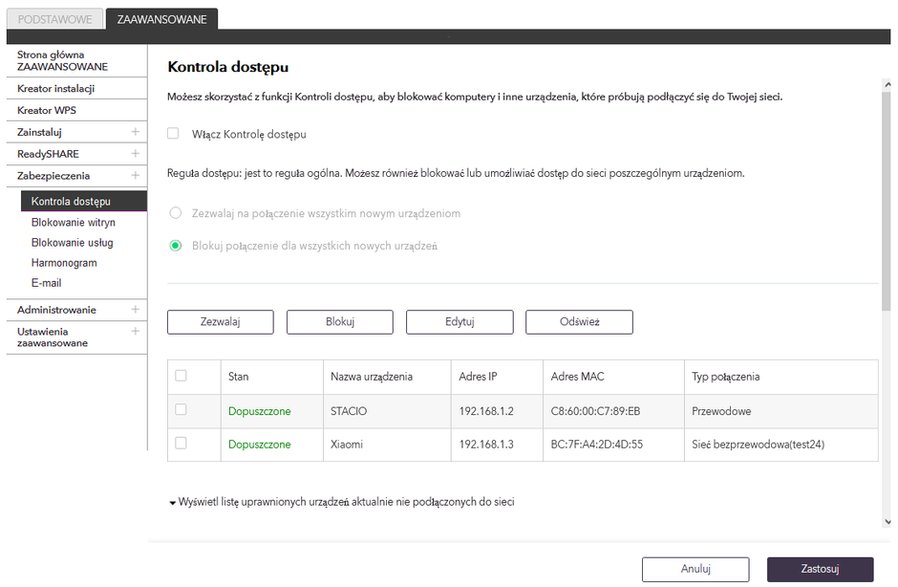The height and width of the screenshot is (587, 898).
Task: Open Ustawienia zaawansowane via plus icon
Action: point(135,331)
